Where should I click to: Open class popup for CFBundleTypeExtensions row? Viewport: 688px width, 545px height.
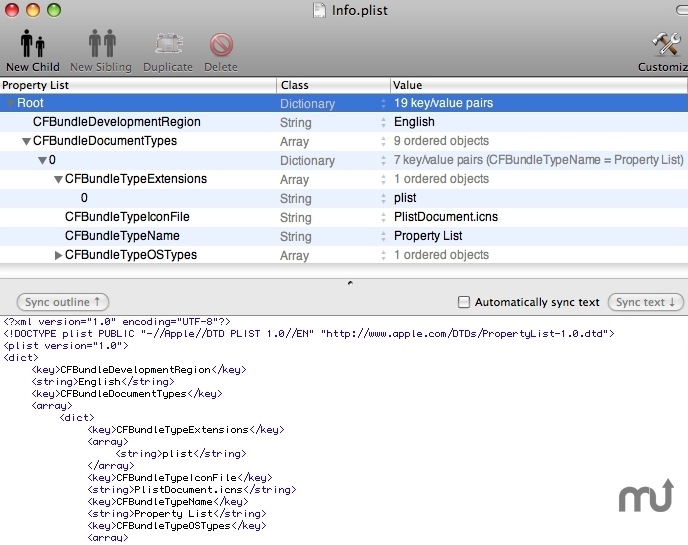(x=383, y=179)
